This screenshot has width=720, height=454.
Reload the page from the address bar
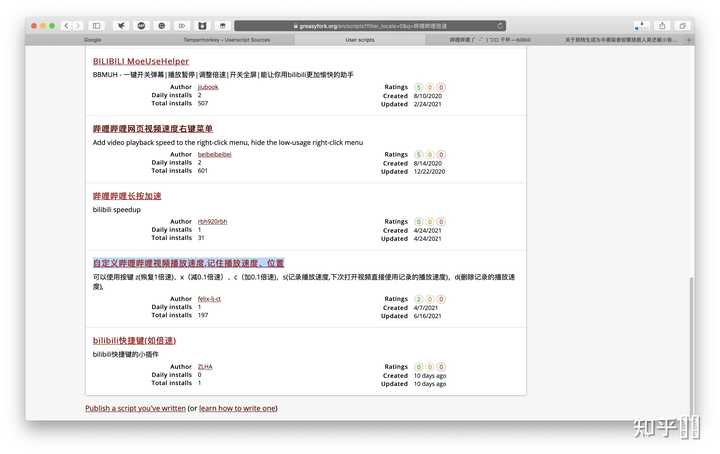(500, 26)
